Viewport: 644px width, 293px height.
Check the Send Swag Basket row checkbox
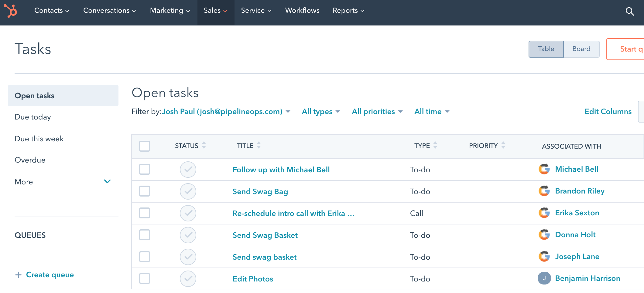click(145, 235)
